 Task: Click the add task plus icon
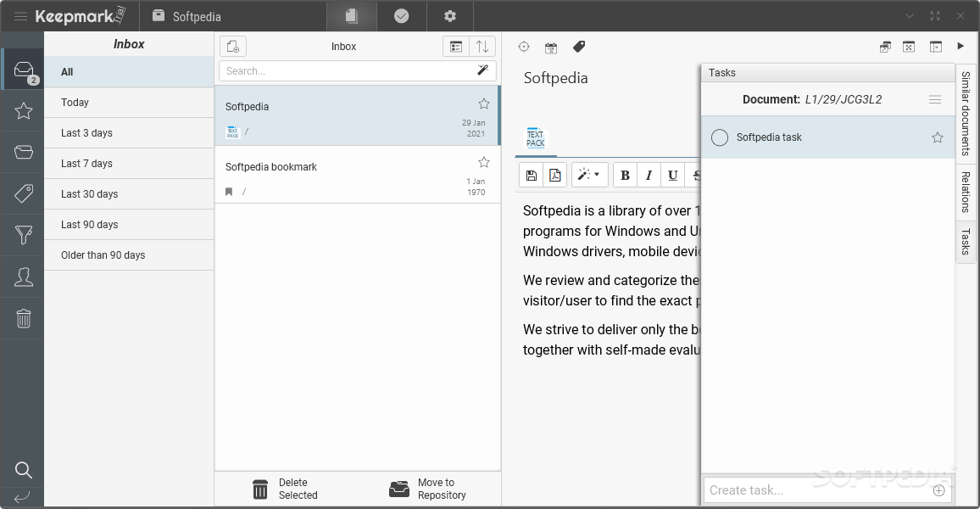(938, 490)
